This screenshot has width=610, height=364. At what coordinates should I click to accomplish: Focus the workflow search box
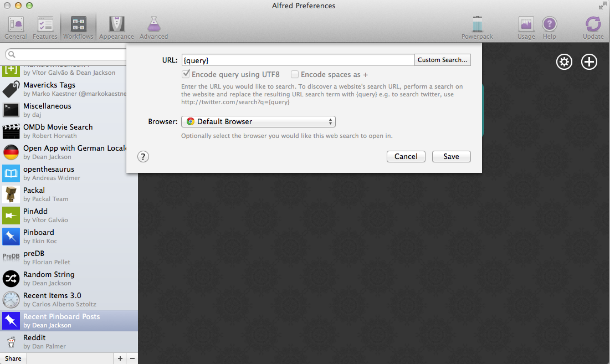click(x=66, y=54)
